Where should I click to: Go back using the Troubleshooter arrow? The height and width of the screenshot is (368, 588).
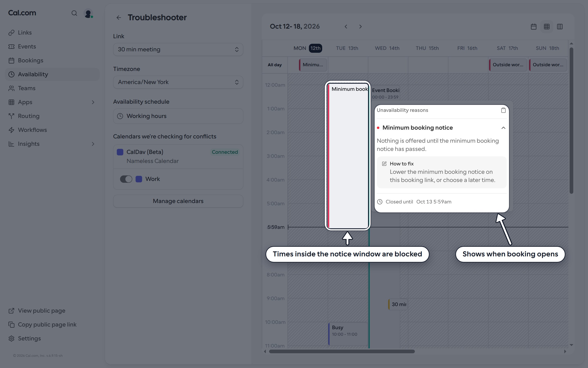[x=119, y=18]
